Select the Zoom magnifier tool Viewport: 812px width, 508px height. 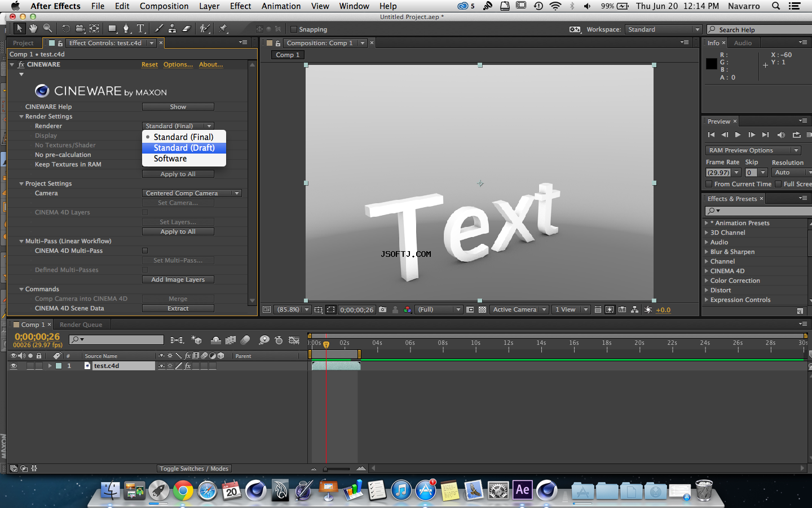pyautogui.click(x=47, y=28)
